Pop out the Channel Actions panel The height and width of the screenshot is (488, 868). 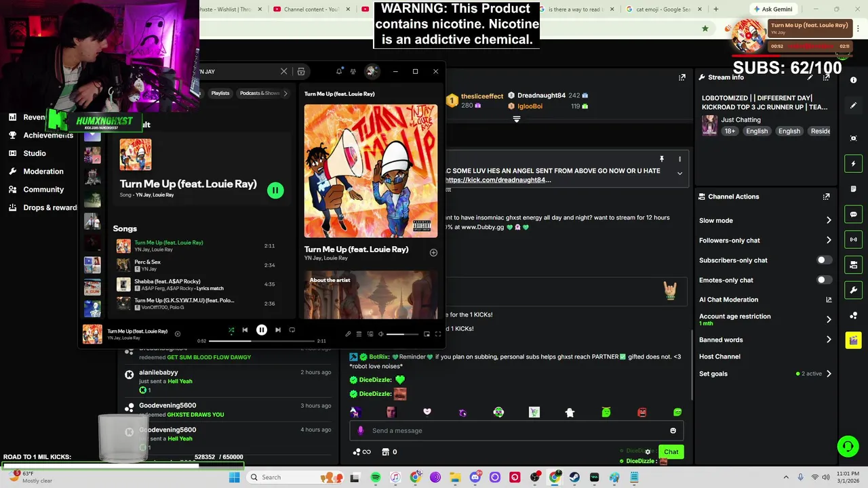click(826, 197)
